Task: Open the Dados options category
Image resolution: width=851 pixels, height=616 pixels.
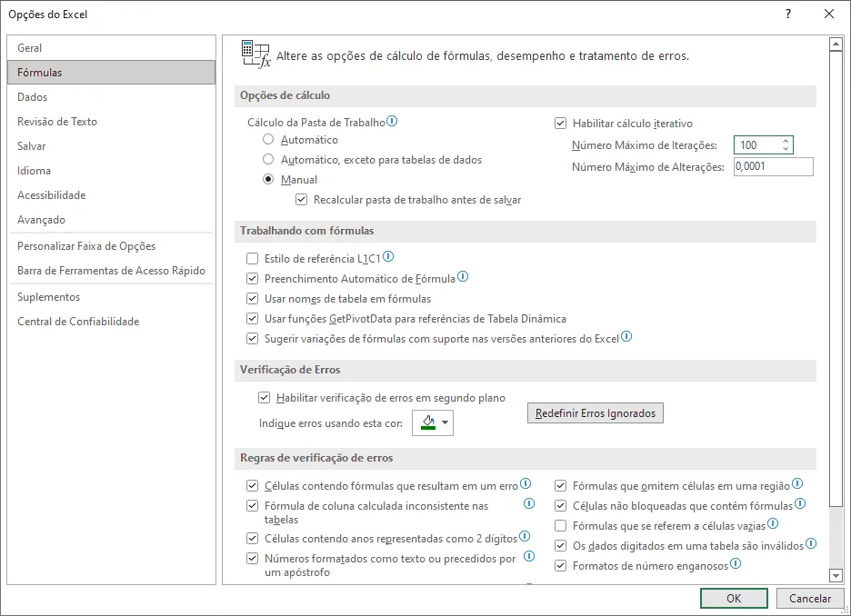Action: tap(111, 97)
